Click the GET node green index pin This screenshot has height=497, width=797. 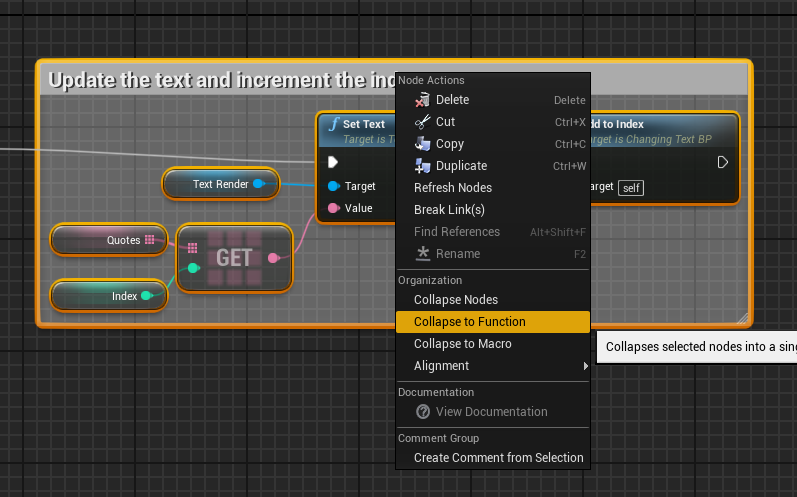coord(193,268)
